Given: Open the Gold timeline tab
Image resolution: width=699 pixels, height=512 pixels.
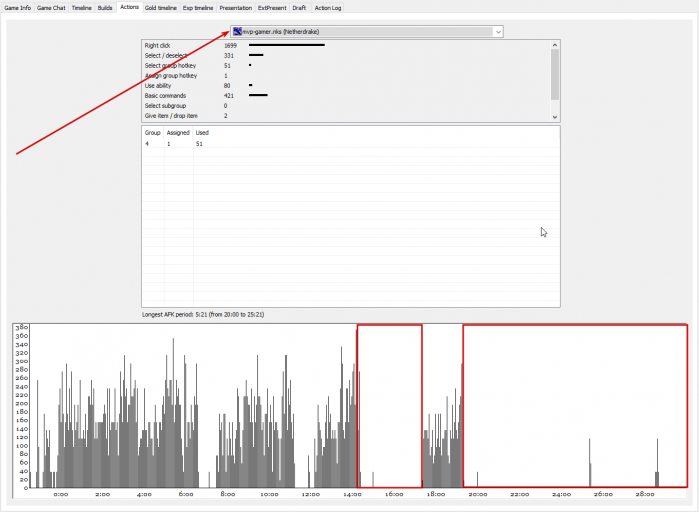Looking at the screenshot, I should 160,8.
